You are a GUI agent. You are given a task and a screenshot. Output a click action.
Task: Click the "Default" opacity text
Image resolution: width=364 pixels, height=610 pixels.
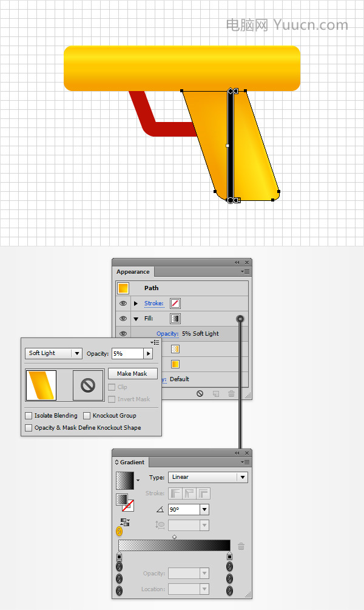tap(180, 379)
